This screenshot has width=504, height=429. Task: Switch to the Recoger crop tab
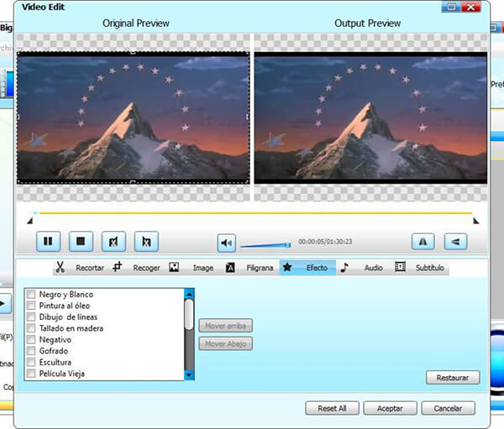(137, 268)
